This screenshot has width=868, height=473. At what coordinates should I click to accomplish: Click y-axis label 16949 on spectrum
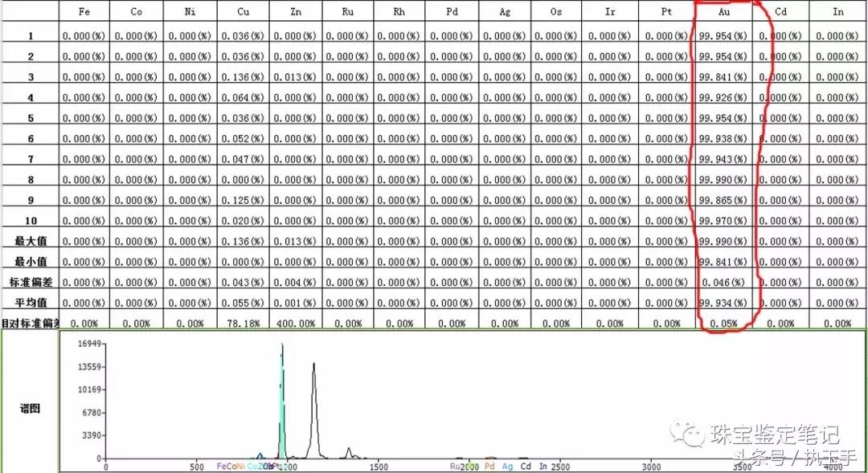pyautogui.click(x=88, y=344)
